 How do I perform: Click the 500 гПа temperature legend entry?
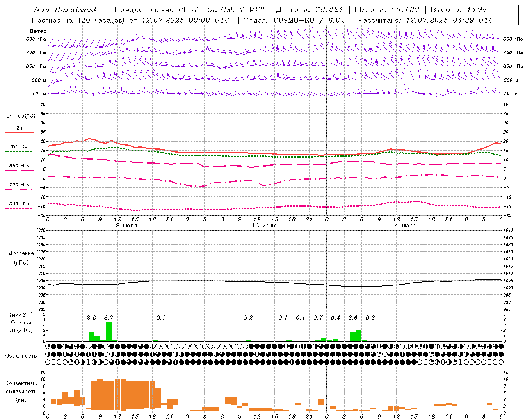click(x=19, y=204)
